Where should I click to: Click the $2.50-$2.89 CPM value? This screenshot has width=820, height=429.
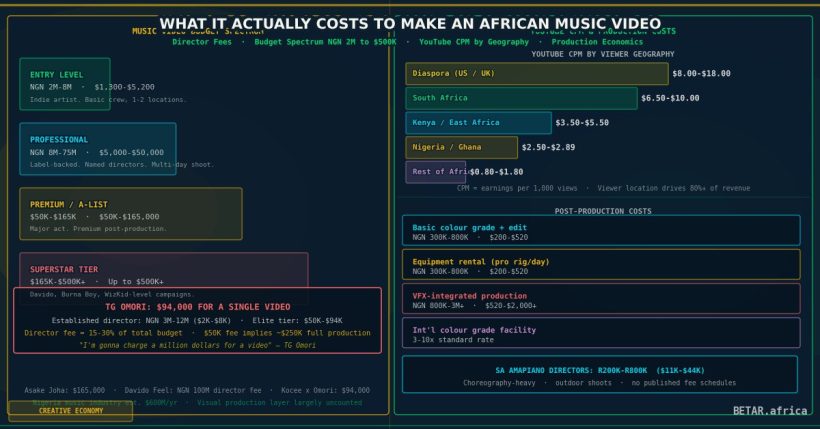(x=548, y=148)
